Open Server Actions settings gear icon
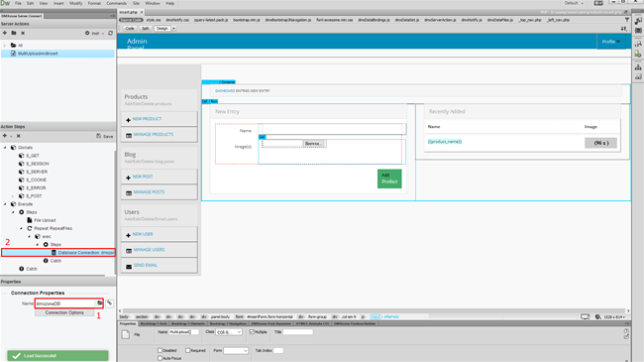Viewport: 644px width, 362px height. tap(87, 33)
